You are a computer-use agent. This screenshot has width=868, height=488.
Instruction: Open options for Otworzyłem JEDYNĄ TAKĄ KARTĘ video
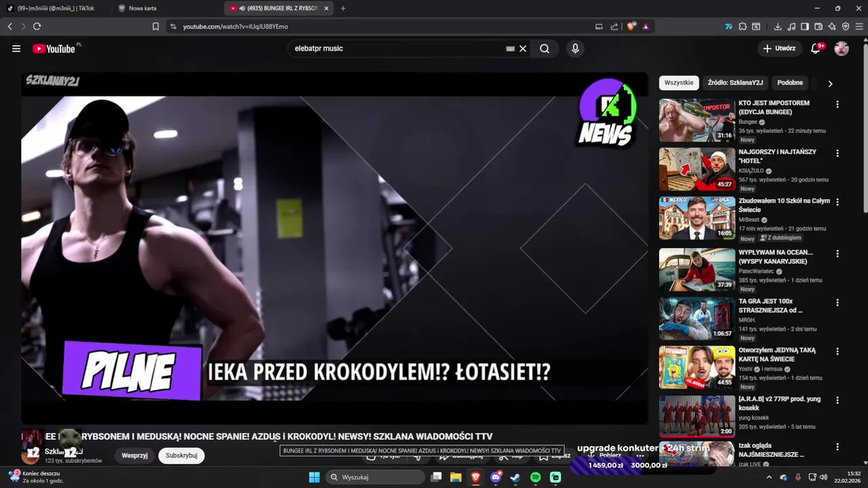(837, 352)
